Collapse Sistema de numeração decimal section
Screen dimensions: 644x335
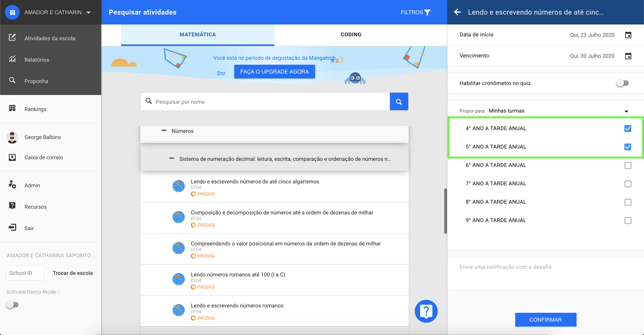point(172,158)
